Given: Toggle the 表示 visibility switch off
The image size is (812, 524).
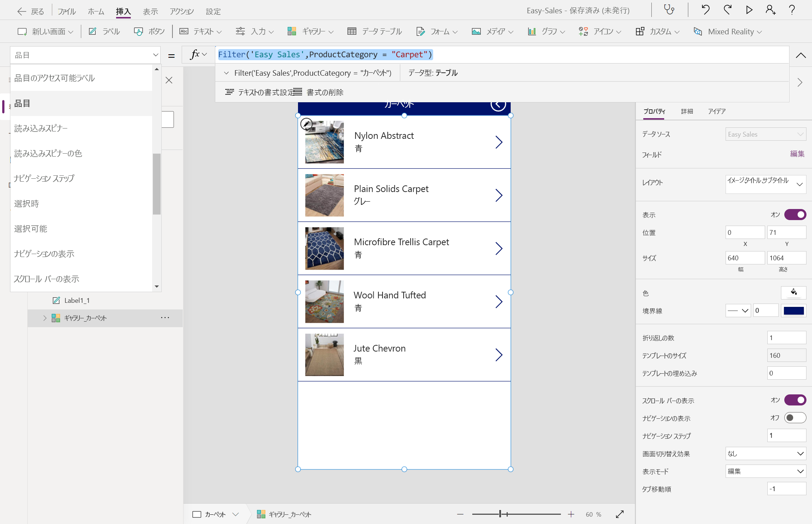Looking at the screenshot, I should [x=795, y=215].
